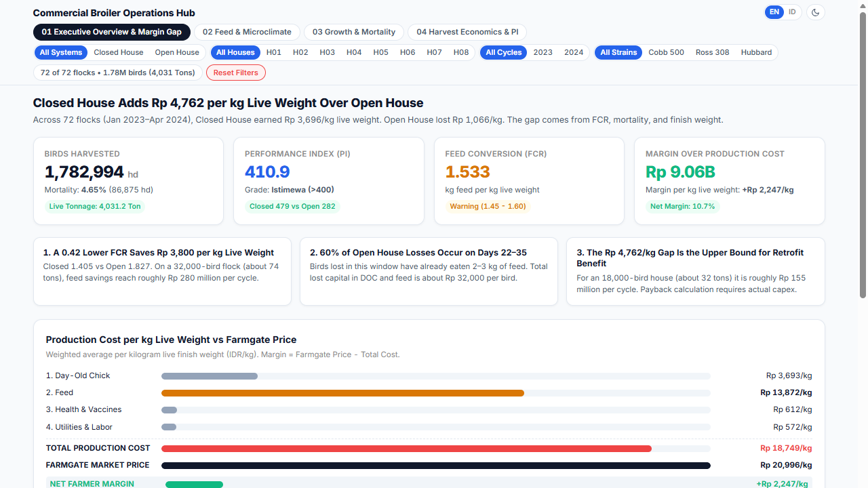The height and width of the screenshot is (488, 868).
Task: Filter by Cobb 500 strain
Action: click(x=667, y=52)
